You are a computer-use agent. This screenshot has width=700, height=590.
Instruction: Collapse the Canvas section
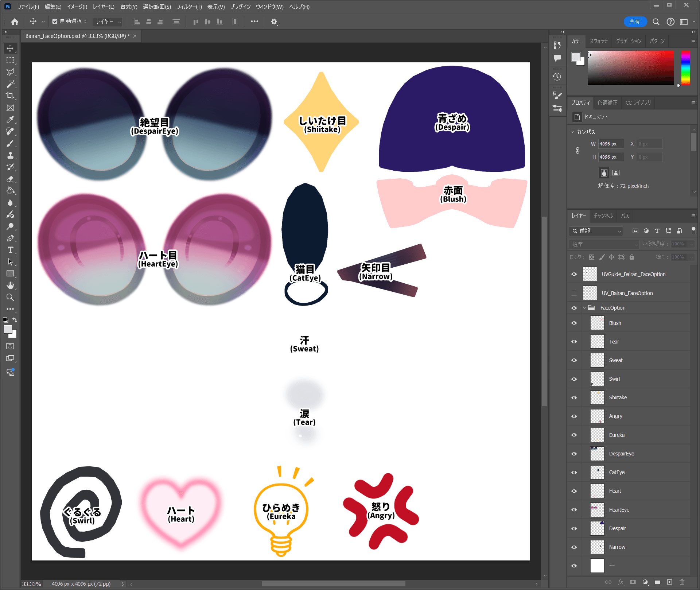(573, 132)
